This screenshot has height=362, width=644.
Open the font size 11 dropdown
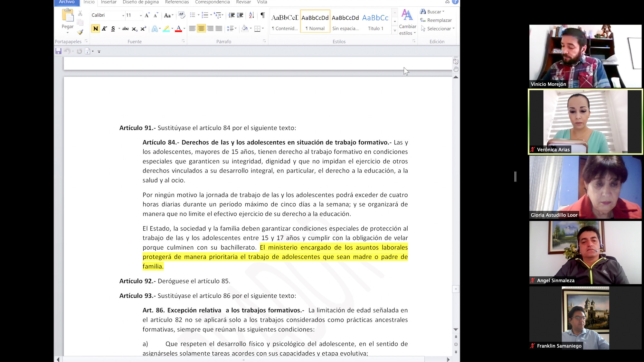pos(141,15)
